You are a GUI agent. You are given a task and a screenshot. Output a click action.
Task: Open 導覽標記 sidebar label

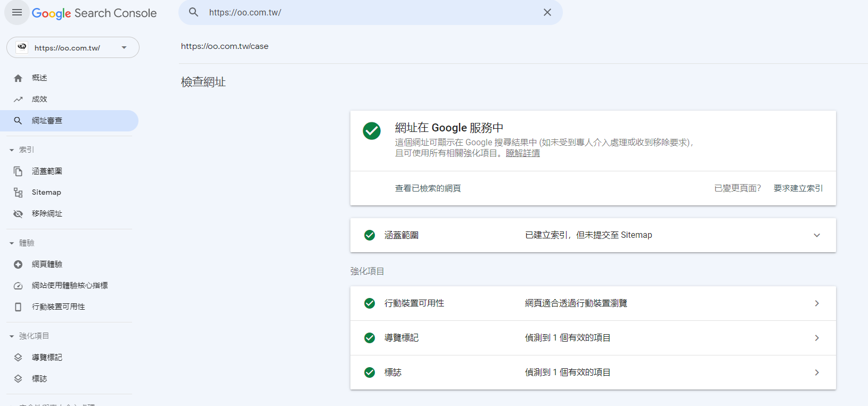pos(47,357)
